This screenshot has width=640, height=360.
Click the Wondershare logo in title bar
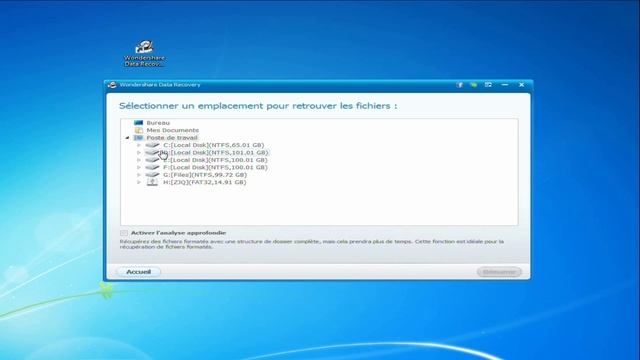click(112, 85)
